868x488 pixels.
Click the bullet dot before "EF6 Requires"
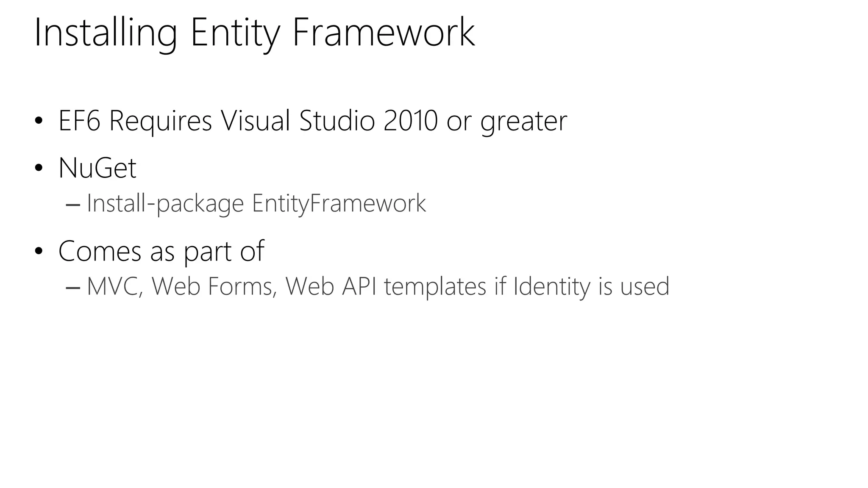click(x=39, y=121)
